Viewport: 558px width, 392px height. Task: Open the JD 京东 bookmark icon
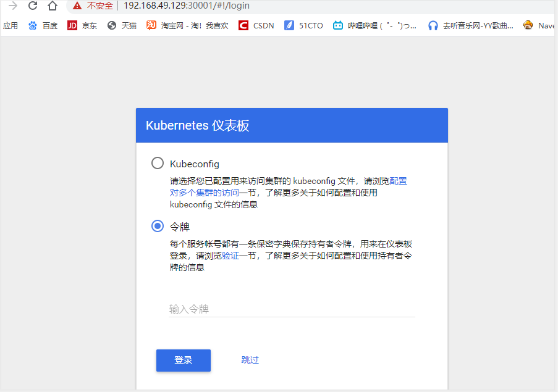tap(72, 25)
